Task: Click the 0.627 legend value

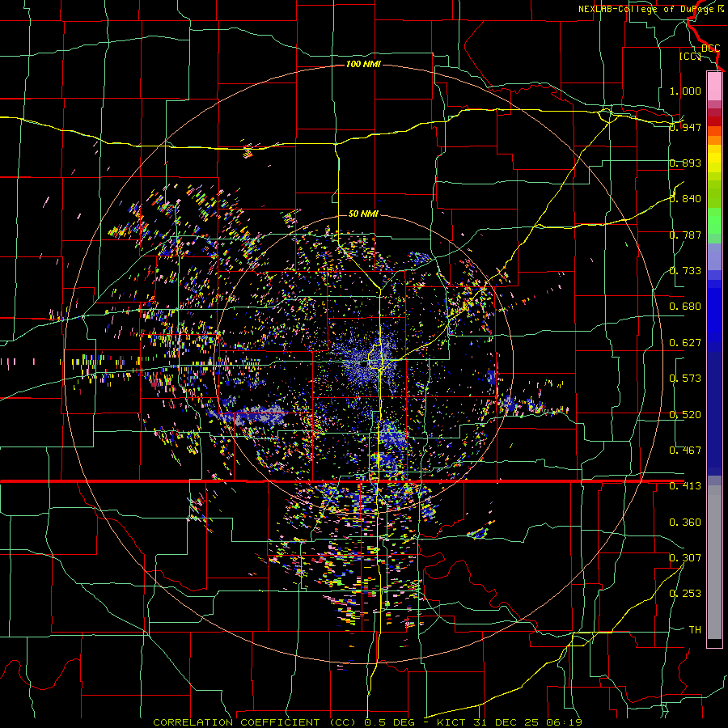Action: pyautogui.click(x=685, y=343)
